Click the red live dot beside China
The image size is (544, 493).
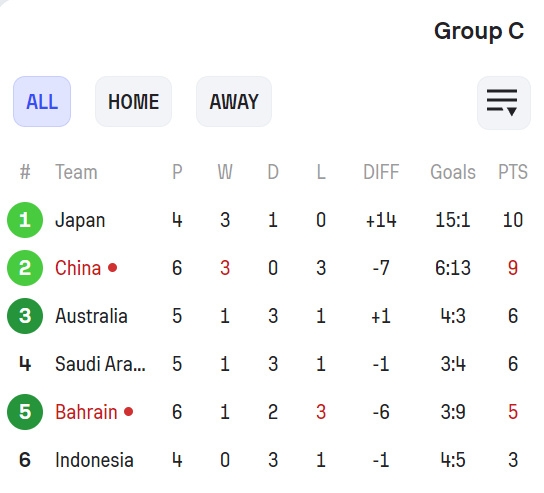(x=112, y=267)
